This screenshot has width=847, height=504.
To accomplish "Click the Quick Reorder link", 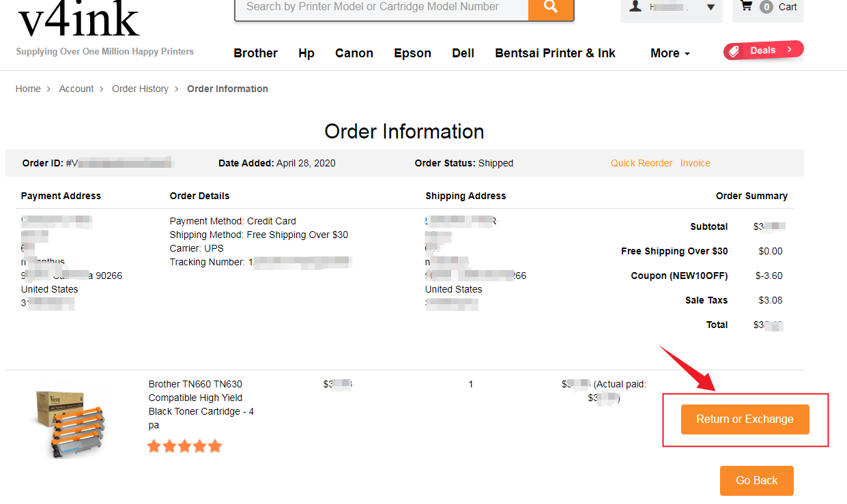I will (642, 163).
